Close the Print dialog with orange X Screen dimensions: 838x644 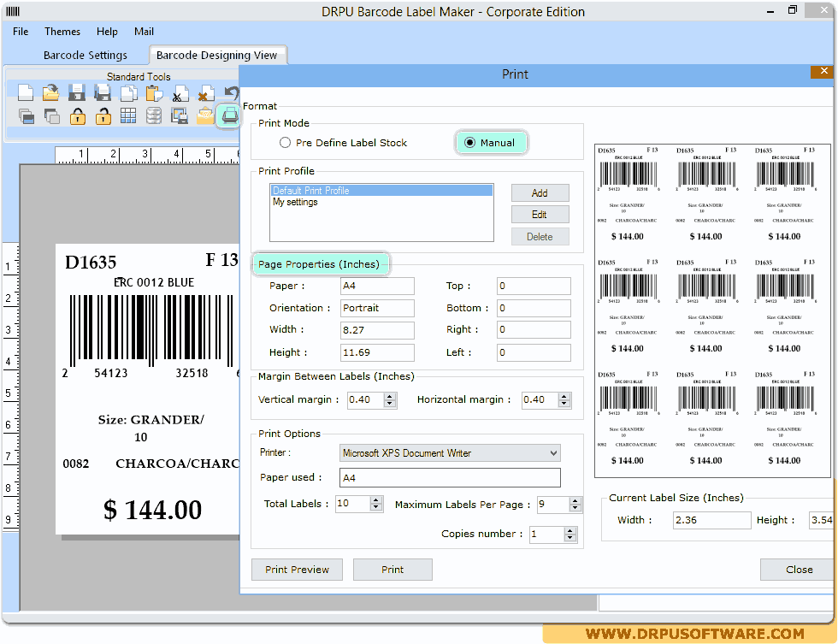coord(823,71)
